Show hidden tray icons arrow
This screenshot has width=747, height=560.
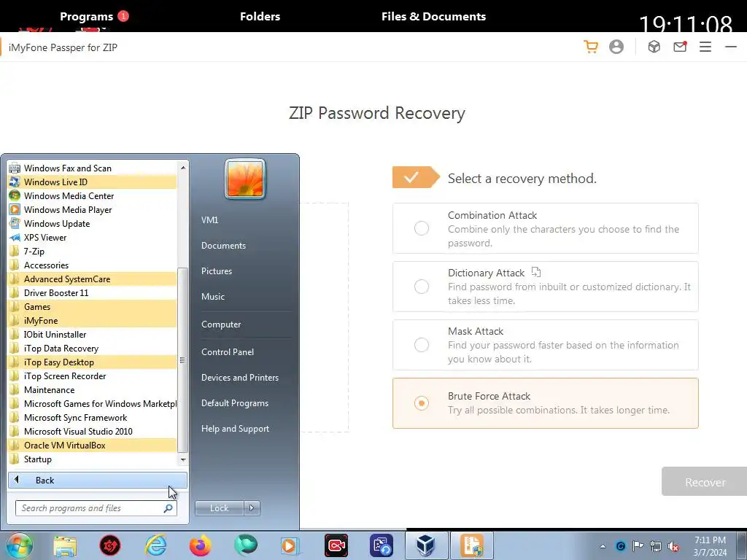[x=603, y=546]
